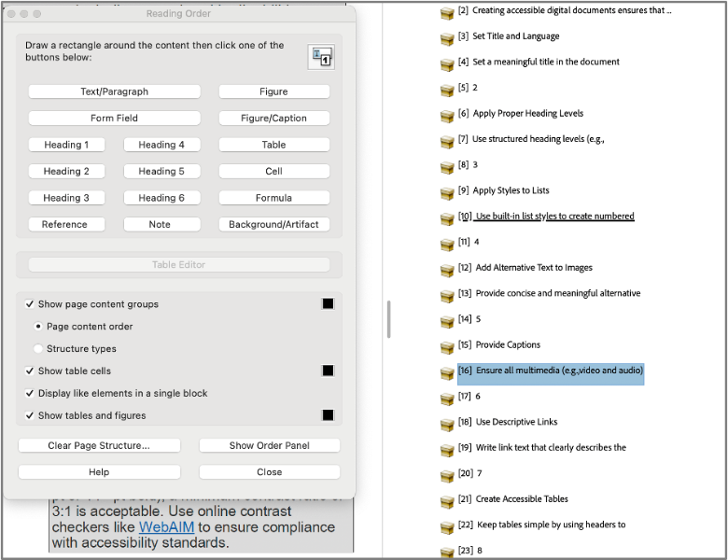Apply Heading 3 tag
This screenshot has height=560, width=728.
click(66, 198)
